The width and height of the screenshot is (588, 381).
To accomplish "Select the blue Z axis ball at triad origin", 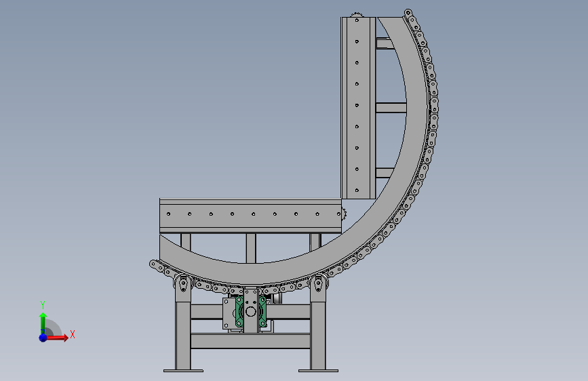I will click(43, 338).
